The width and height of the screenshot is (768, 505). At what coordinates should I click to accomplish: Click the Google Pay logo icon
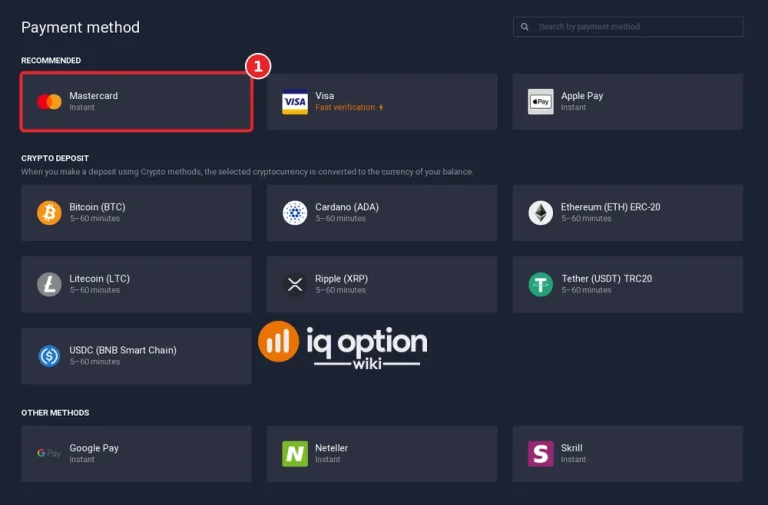pyautogui.click(x=49, y=454)
